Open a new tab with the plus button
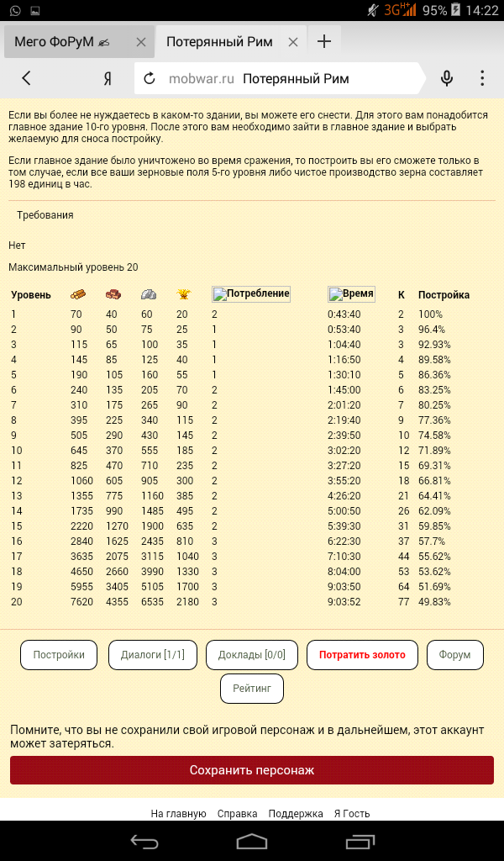 pos(324,41)
